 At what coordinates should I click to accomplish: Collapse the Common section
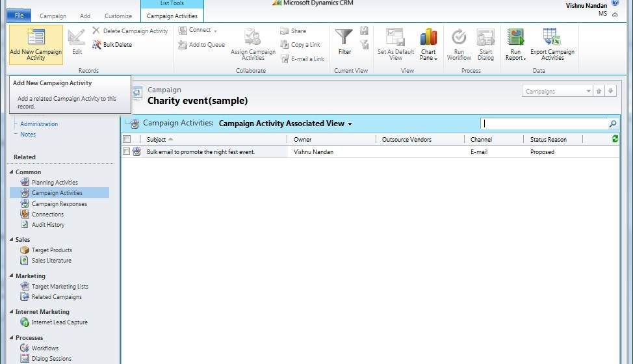click(11, 172)
